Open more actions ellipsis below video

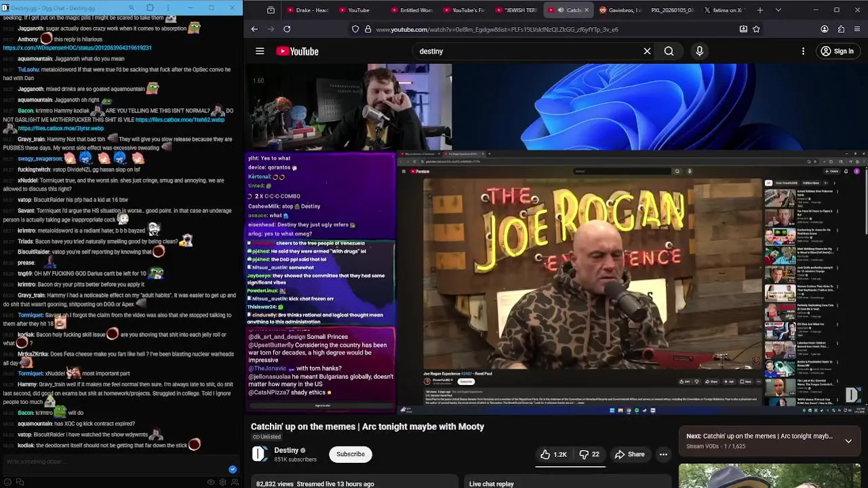tap(663, 454)
